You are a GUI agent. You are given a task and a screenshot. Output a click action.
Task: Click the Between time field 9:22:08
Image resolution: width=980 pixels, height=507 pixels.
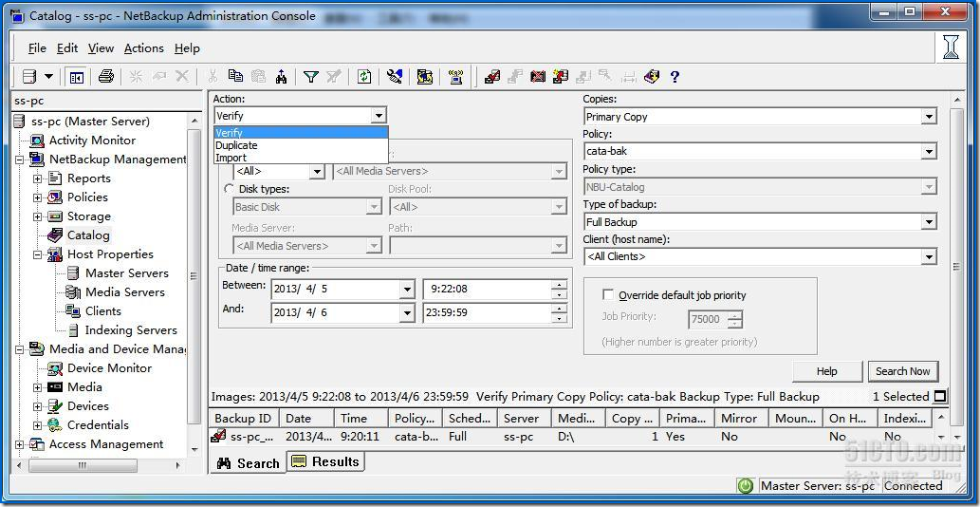pos(487,290)
